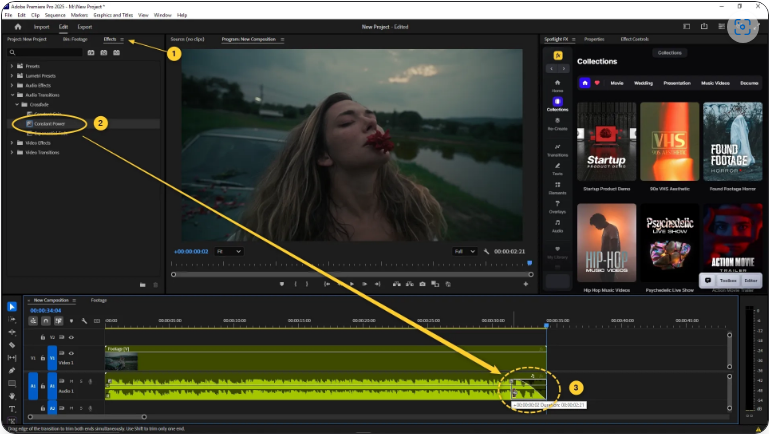The height and width of the screenshot is (434, 769).
Task: Toggle snap in timeline magnet button
Action: (x=46, y=321)
